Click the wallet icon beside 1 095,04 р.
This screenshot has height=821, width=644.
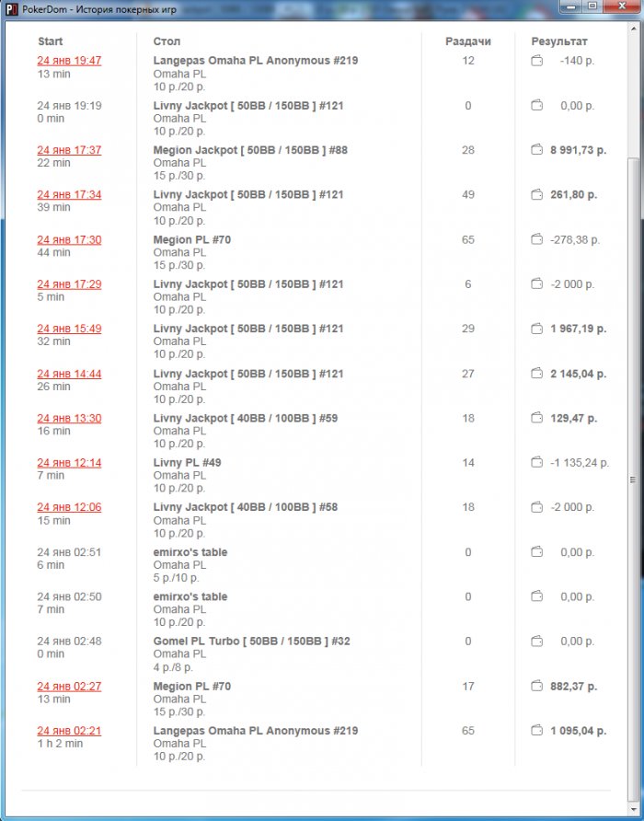(x=537, y=731)
